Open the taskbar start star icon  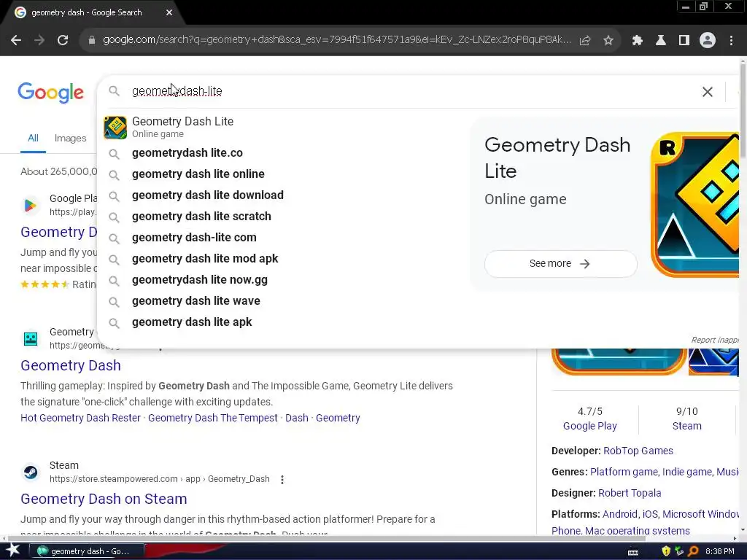12,551
